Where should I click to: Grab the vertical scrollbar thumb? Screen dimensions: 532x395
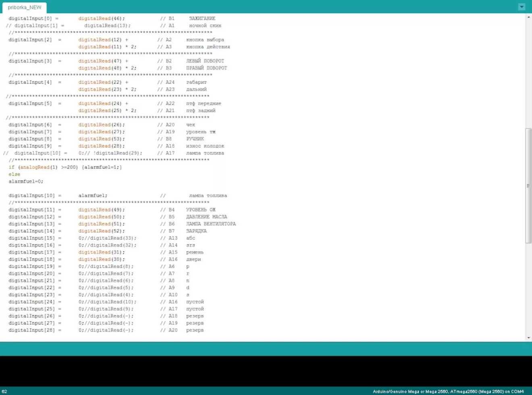[528, 186]
